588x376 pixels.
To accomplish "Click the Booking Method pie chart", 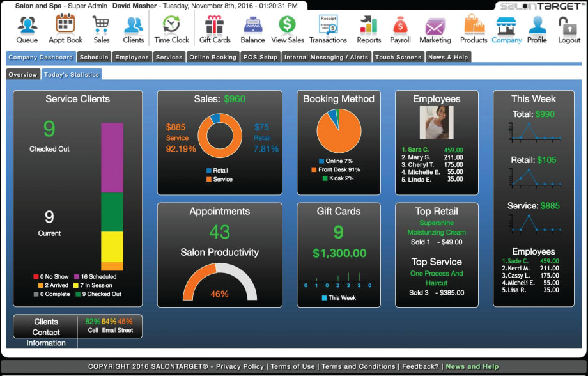I will (x=339, y=130).
